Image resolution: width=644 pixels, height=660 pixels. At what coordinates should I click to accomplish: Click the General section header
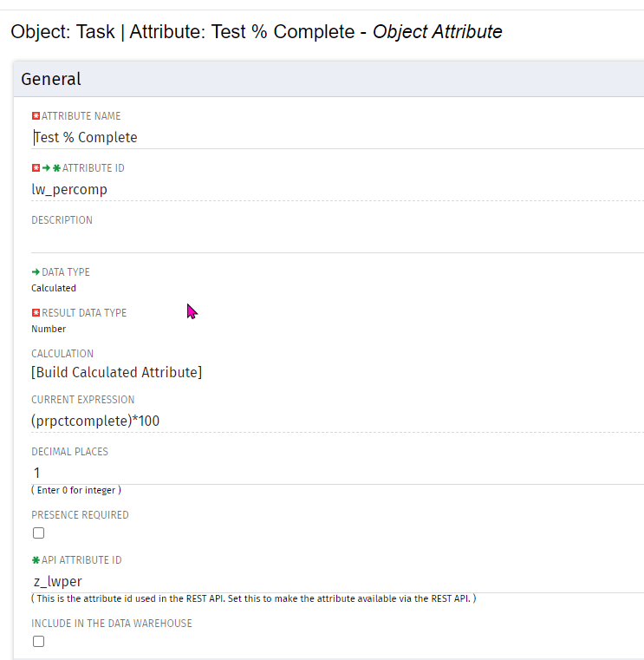51,79
